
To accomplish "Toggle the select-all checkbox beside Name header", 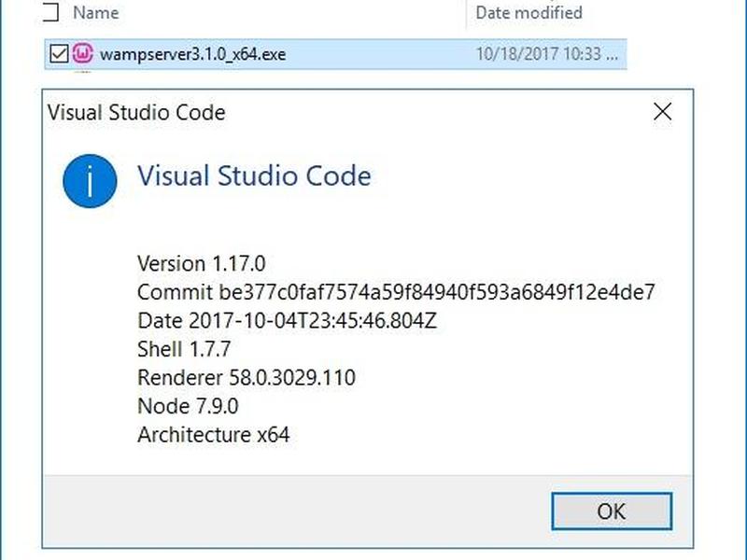I will [x=50, y=12].
